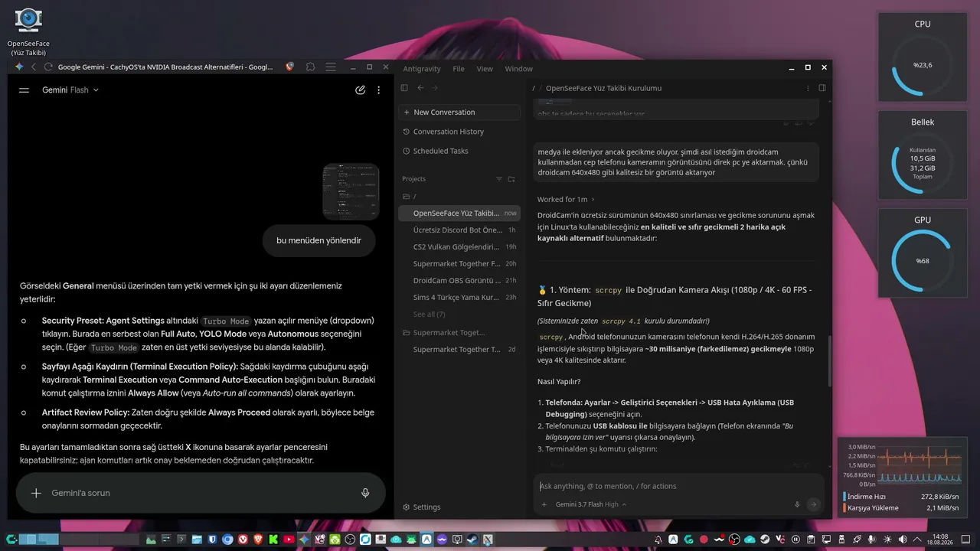Viewport: 980px width, 551px height.
Task: Go back in the Gemini browser window
Action: click(x=34, y=67)
